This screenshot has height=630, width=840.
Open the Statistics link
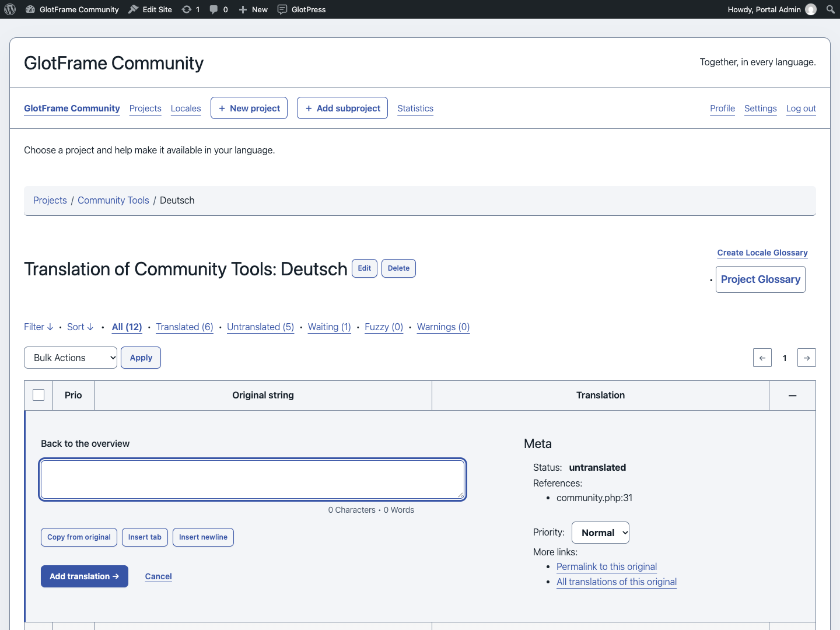tap(415, 108)
